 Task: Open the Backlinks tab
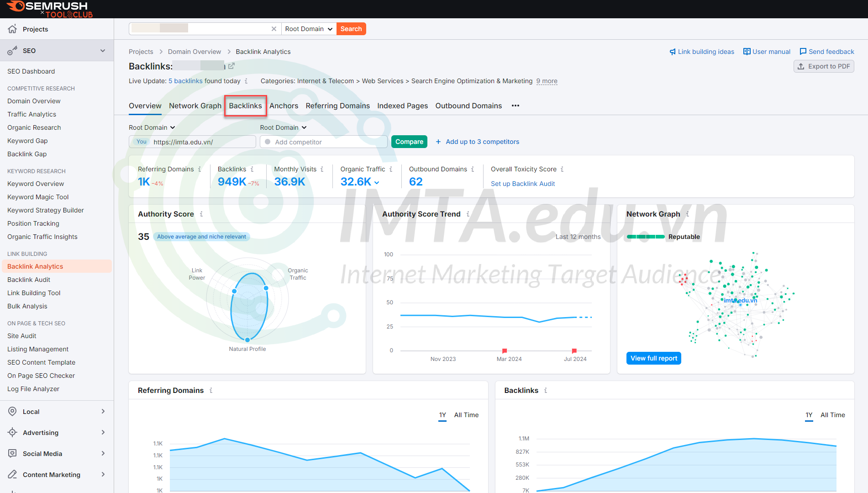click(245, 106)
